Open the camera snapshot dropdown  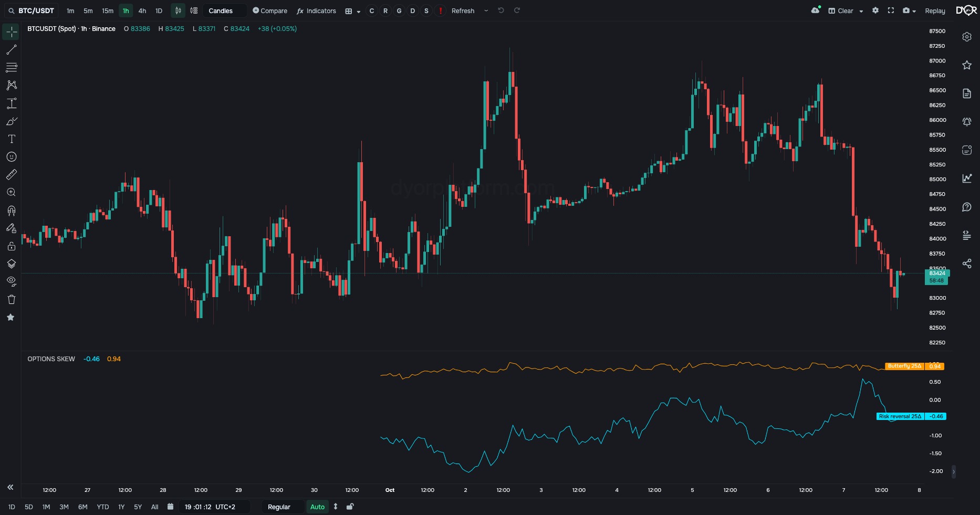coord(909,10)
